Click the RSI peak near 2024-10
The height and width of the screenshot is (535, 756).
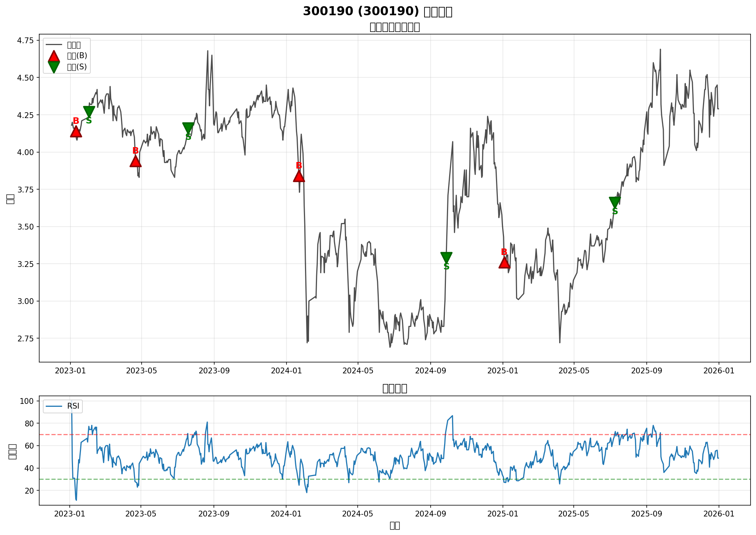click(x=452, y=416)
